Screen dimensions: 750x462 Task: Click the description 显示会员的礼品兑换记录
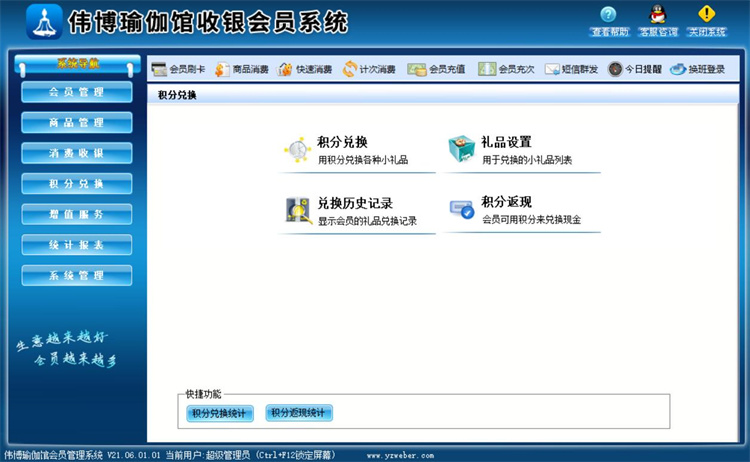pyautogui.click(x=367, y=221)
